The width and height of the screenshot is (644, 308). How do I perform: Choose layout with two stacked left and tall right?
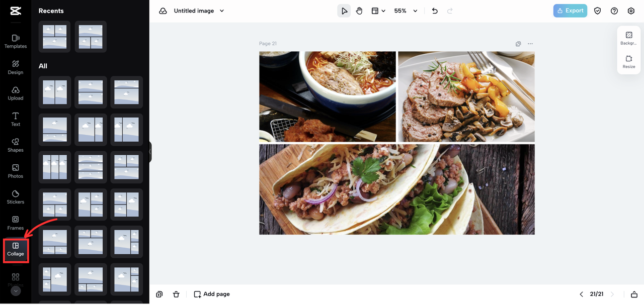pos(127,204)
